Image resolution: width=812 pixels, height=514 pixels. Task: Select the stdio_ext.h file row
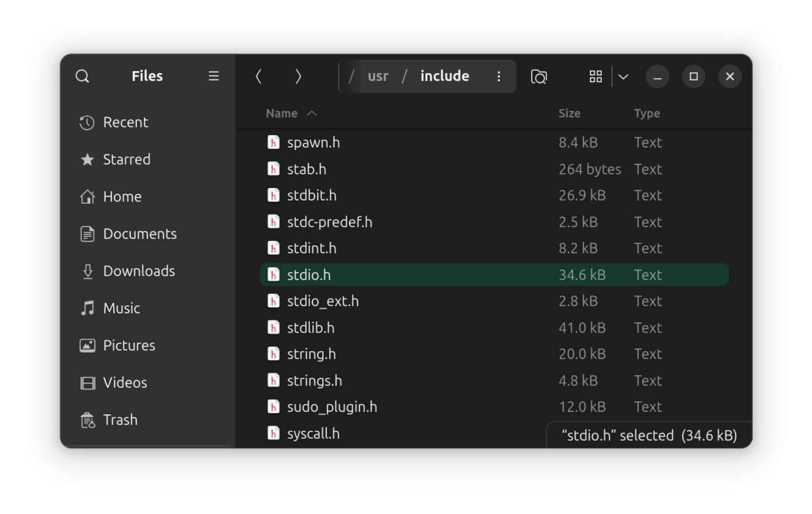coord(323,301)
